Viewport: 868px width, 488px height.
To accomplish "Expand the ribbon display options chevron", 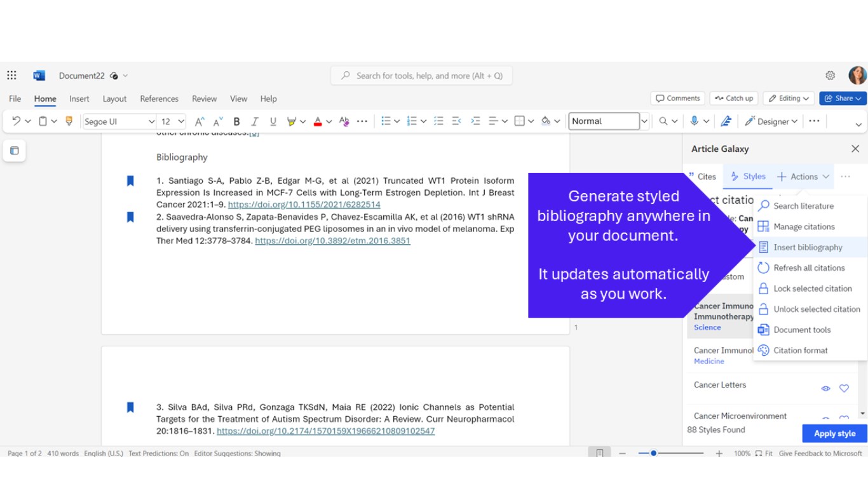I will (x=858, y=125).
